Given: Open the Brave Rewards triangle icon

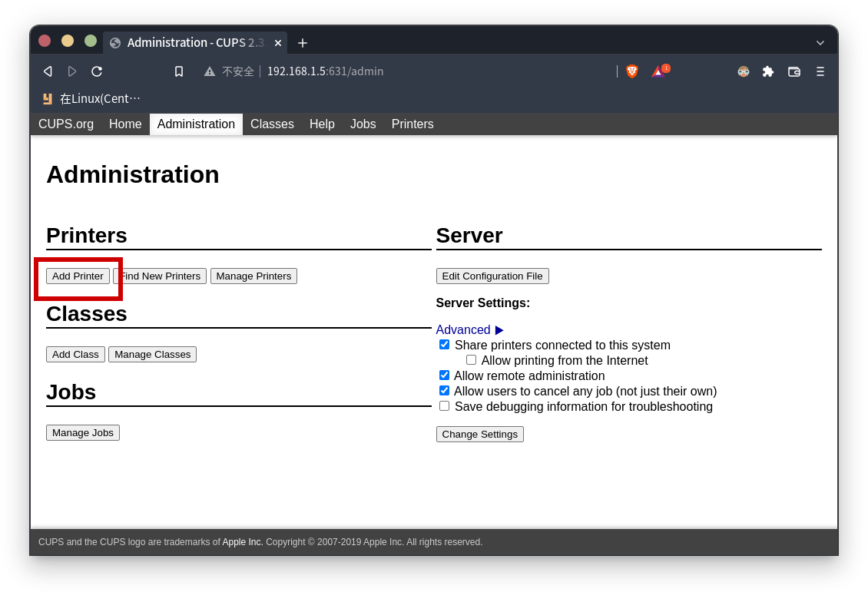Looking at the screenshot, I should point(658,71).
